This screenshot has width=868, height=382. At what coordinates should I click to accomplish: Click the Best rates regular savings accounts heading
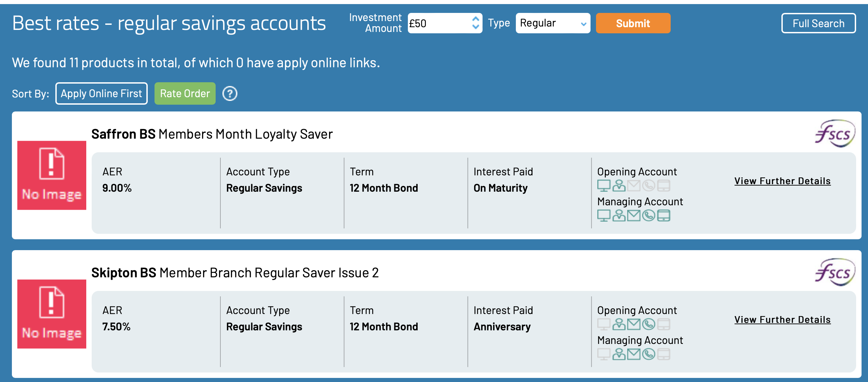click(169, 23)
